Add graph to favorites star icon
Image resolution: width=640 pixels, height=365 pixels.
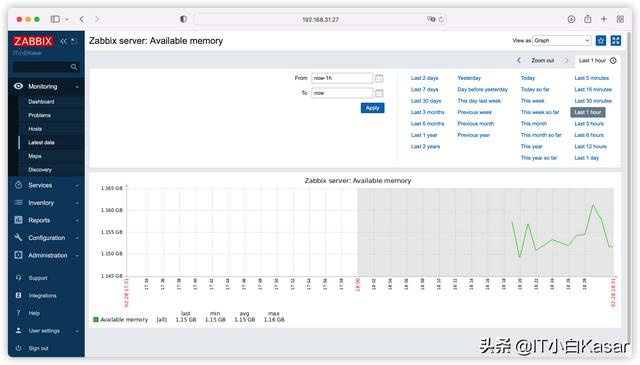(x=601, y=40)
